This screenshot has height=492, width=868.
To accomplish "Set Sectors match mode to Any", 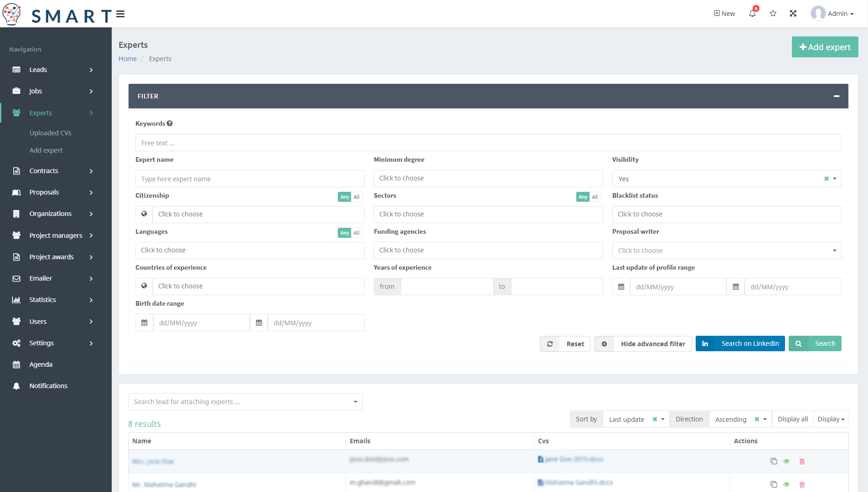I will [x=583, y=197].
